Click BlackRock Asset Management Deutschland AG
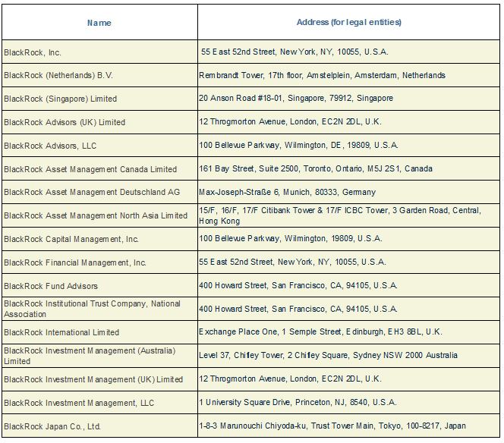The height and width of the screenshot is (443, 504). [92, 192]
